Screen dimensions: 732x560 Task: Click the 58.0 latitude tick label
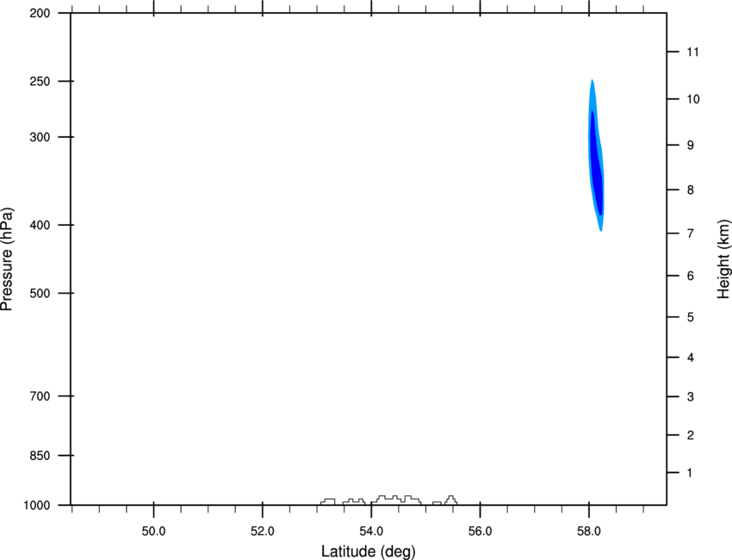[x=589, y=531]
